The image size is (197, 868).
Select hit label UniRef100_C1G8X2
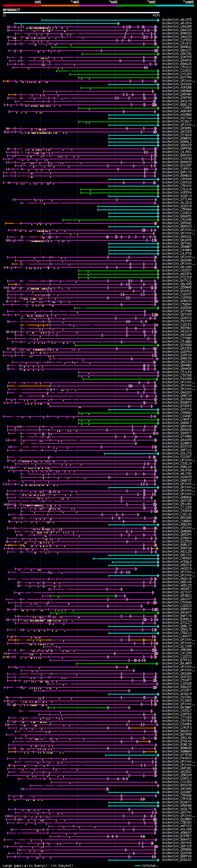click(x=177, y=71)
